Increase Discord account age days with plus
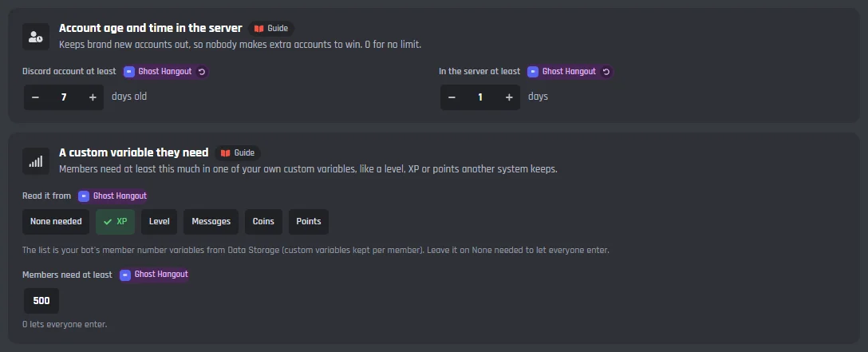This screenshot has width=868, height=352. [x=93, y=97]
